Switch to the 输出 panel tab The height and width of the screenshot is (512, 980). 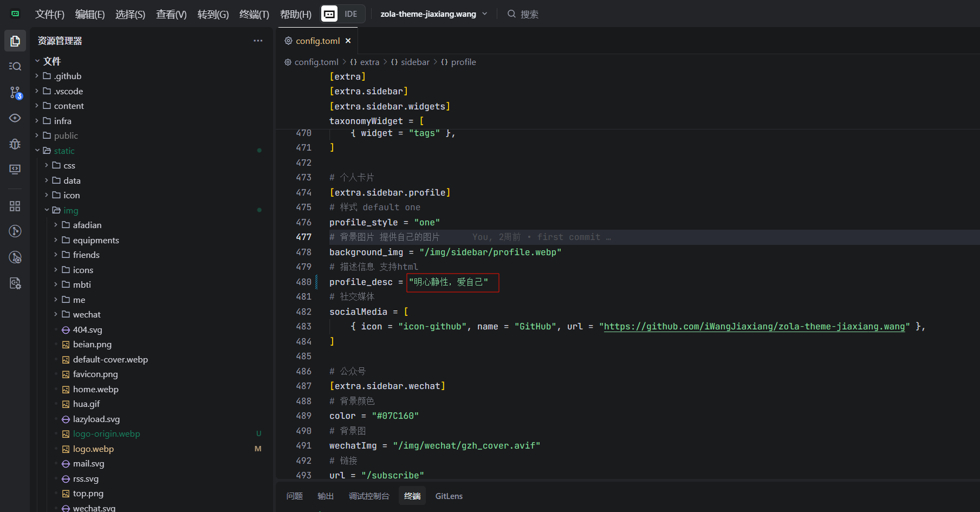pyautogui.click(x=326, y=496)
